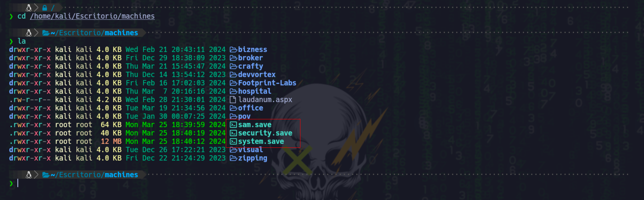Click the 12 MB size of system.save
The width and height of the screenshot is (644, 200).
point(111,141)
